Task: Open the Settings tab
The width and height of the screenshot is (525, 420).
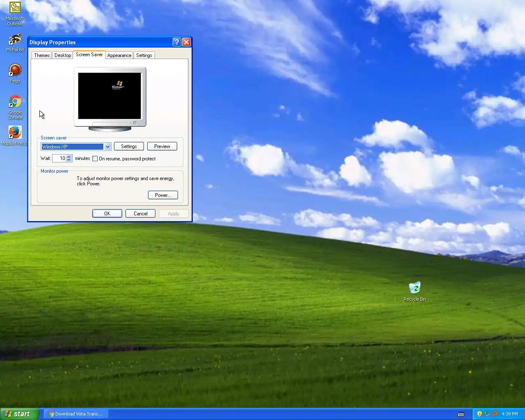Action: coord(144,55)
